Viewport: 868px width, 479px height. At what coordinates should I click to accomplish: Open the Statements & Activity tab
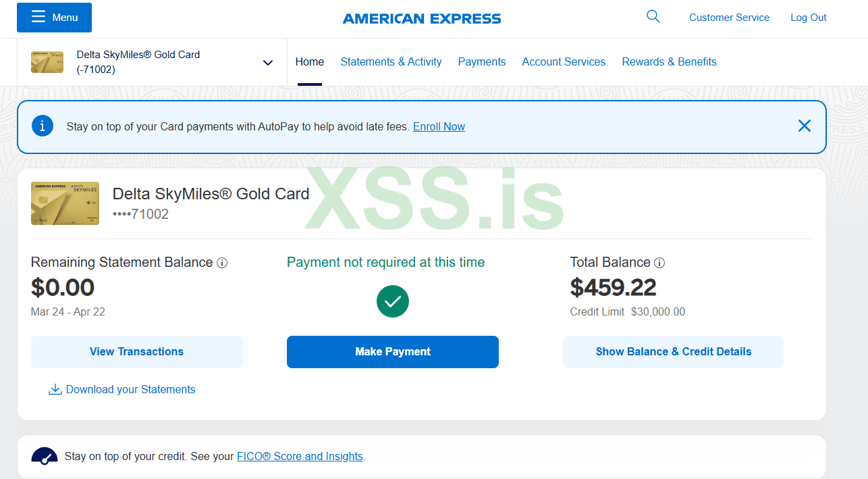tap(391, 62)
